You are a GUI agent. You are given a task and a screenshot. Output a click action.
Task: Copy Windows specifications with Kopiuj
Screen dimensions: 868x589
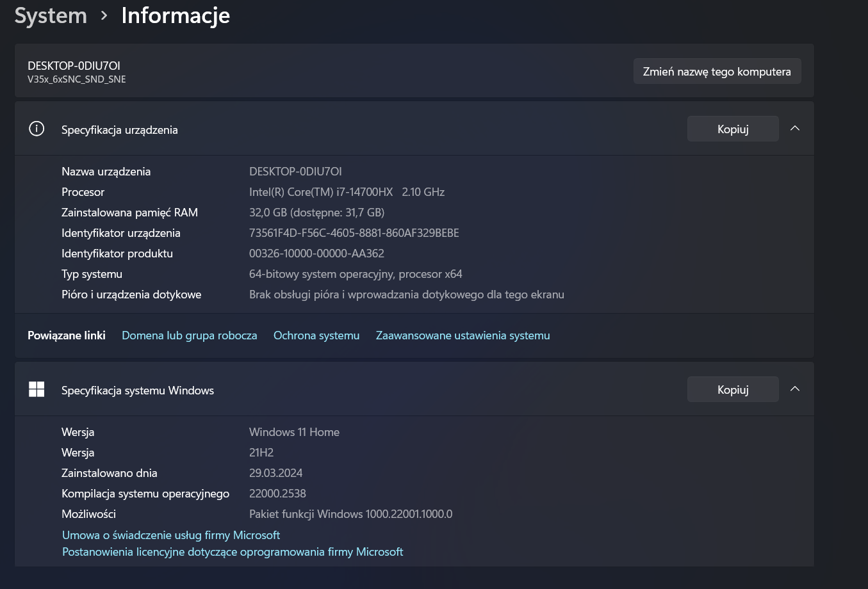point(733,389)
